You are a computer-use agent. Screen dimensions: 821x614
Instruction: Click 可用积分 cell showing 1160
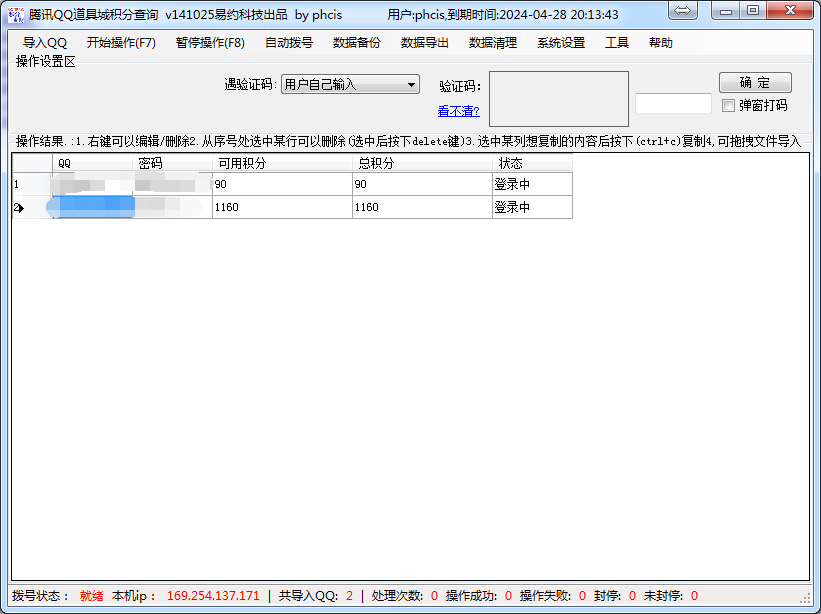[283, 207]
